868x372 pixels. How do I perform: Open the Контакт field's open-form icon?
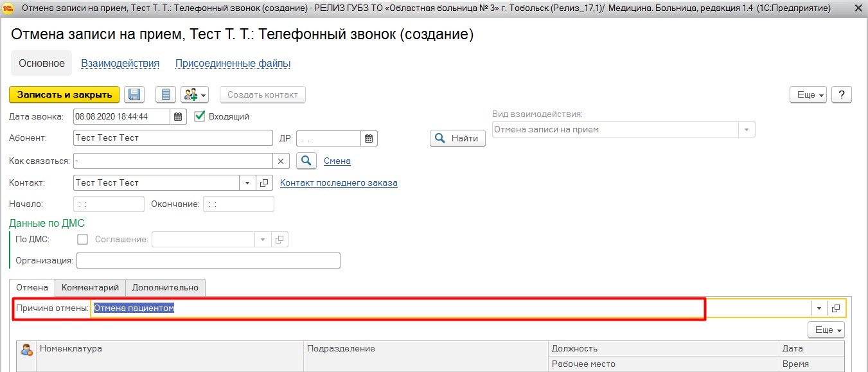click(x=264, y=183)
